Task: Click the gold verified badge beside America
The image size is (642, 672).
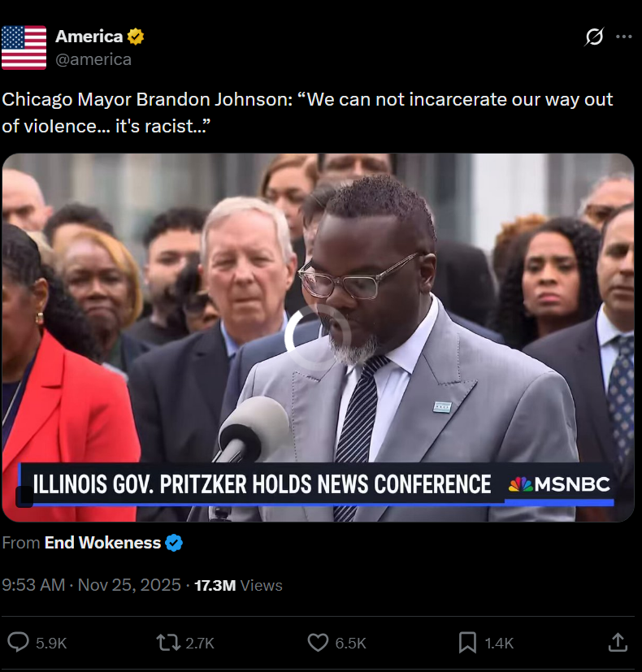Action: (136, 37)
